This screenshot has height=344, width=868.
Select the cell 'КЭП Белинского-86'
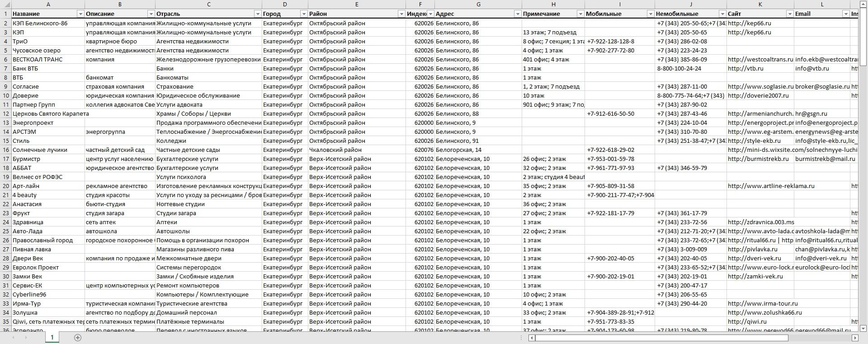[48, 23]
